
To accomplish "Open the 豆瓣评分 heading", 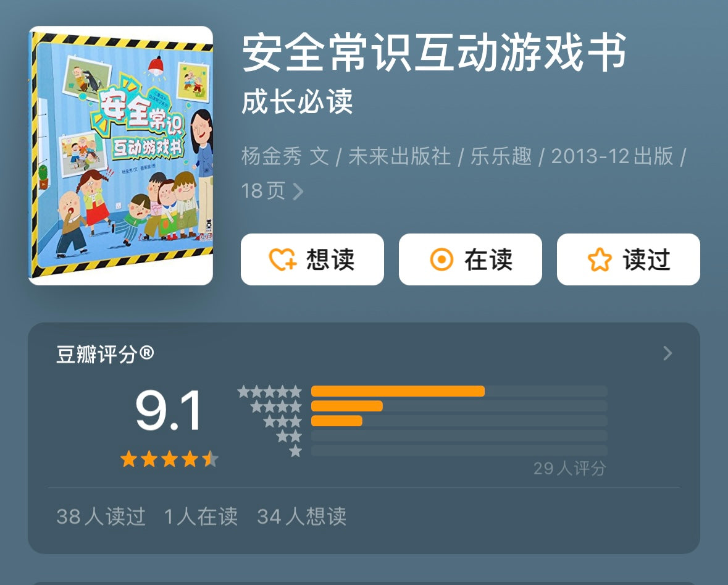I will click(x=105, y=354).
